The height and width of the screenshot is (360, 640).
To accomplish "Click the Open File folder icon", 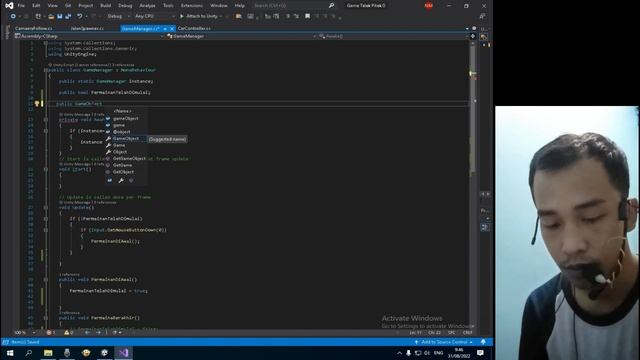I will (x=51, y=16).
